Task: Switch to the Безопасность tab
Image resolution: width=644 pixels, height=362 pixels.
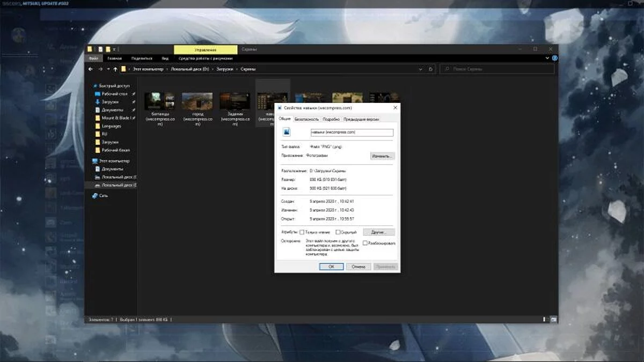Action: pos(306,119)
